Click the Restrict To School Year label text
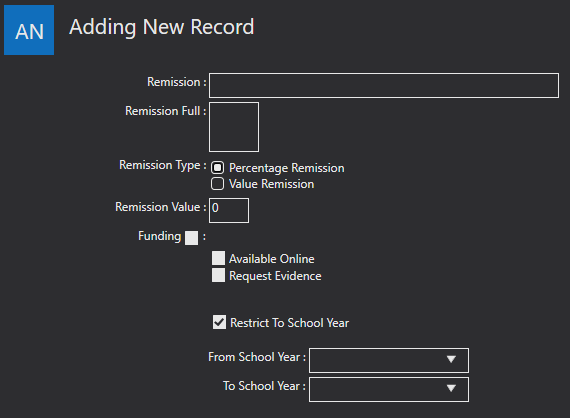This screenshot has height=418, width=570. point(289,323)
